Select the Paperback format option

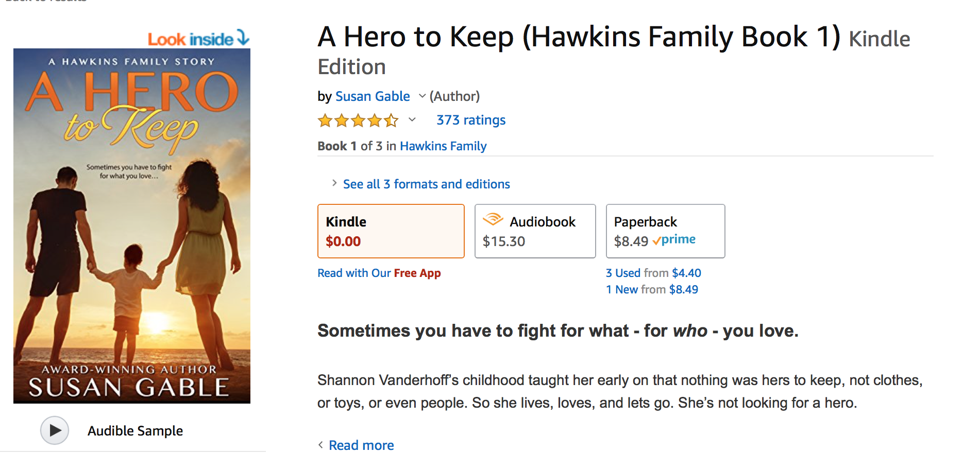pos(665,231)
